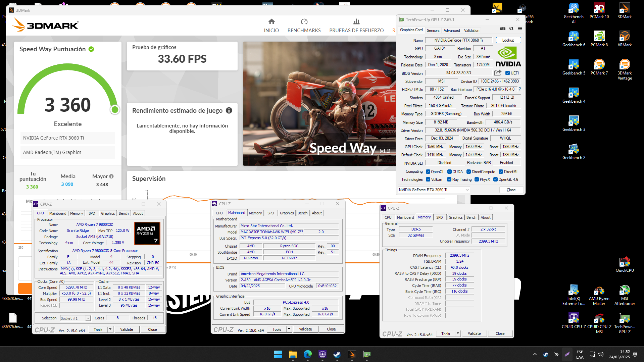Toggle DirectCompute checkbox in GPU-Z
Screen dimensions: 644x362
[468, 172]
